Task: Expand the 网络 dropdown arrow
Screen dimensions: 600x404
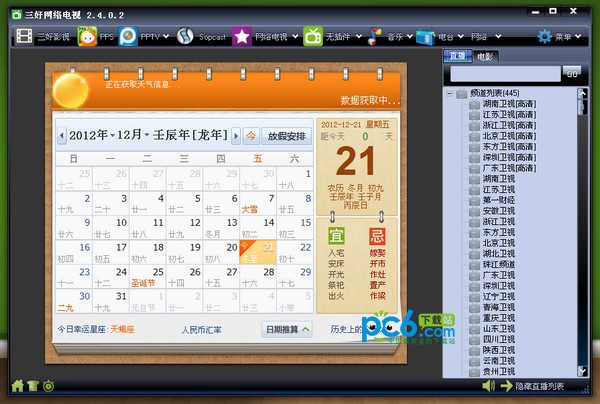Action: click(x=498, y=37)
